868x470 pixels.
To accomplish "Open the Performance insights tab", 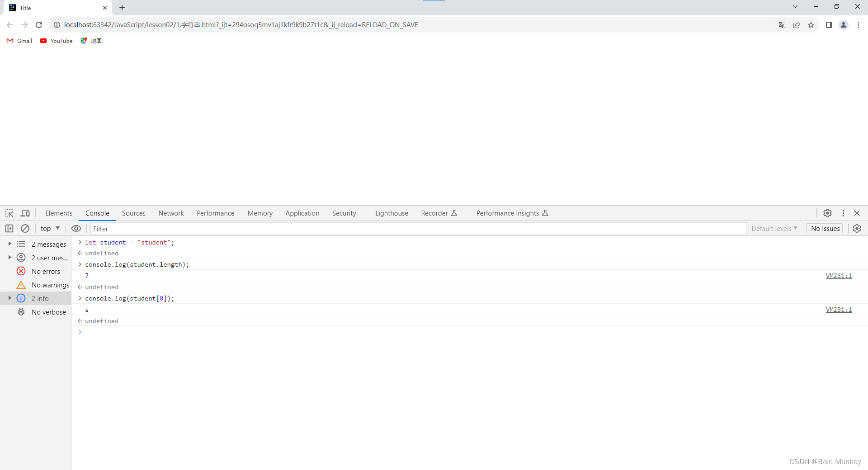I will coord(512,213).
